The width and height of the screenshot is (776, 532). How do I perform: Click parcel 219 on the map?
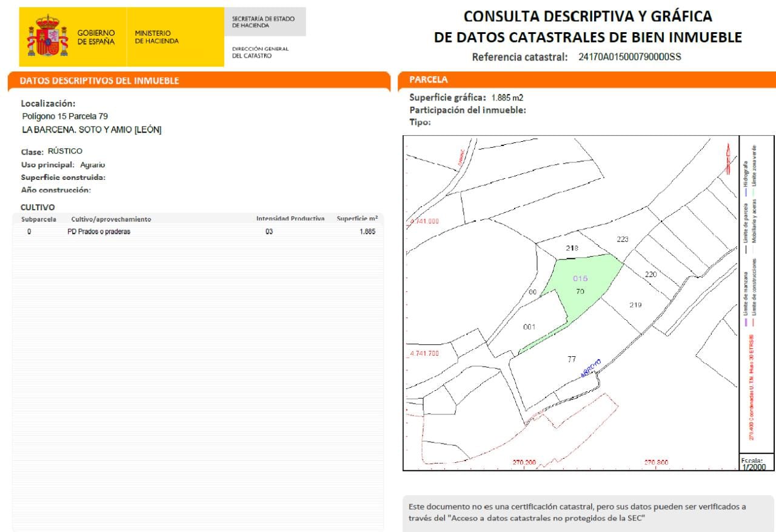point(635,305)
